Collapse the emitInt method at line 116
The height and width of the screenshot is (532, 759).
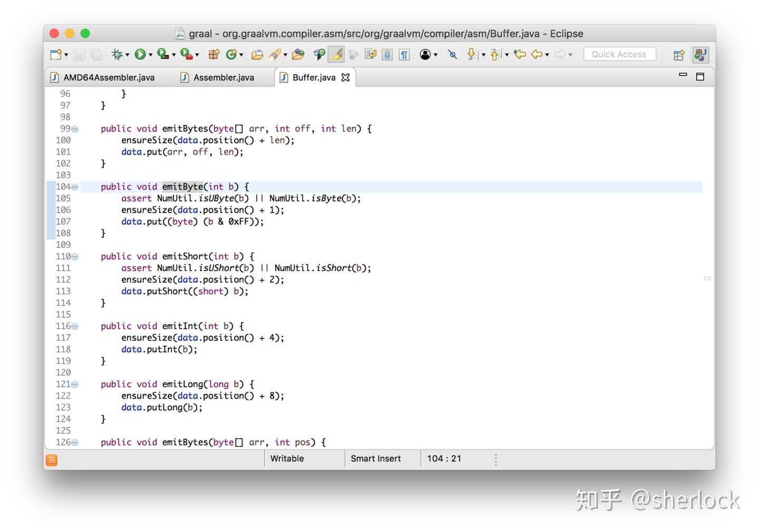coord(75,326)
